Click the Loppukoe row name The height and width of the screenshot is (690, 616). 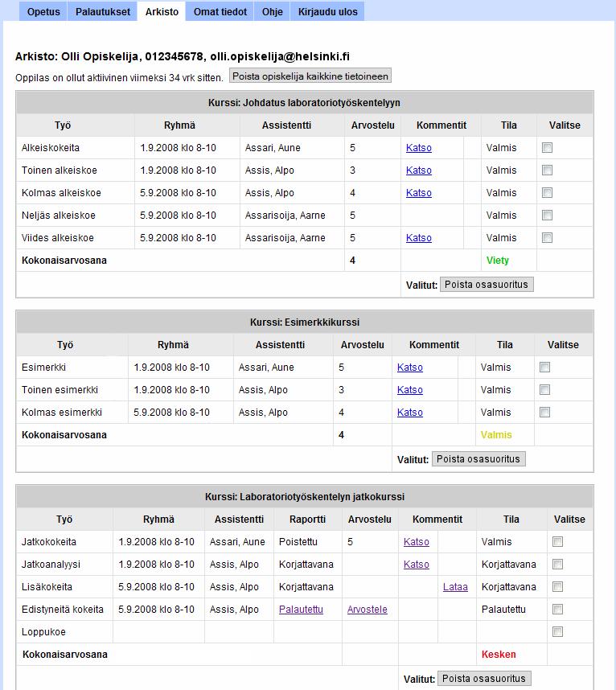[43, 632]
